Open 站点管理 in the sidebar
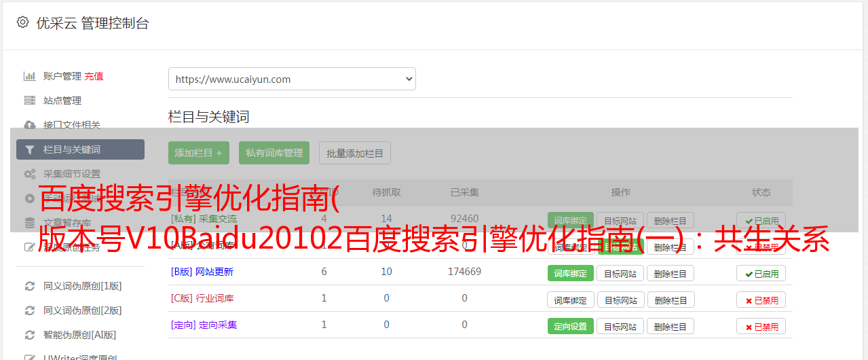The image size is (868, 360). pos(62,101)
